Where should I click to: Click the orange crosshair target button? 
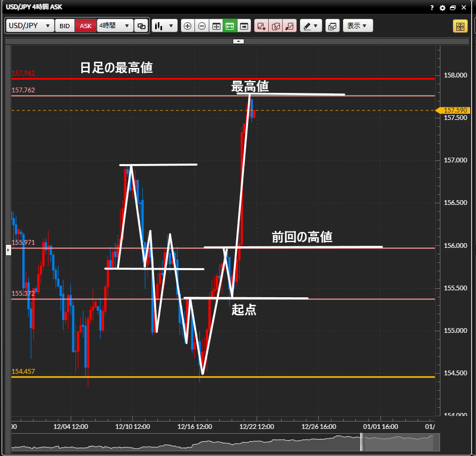460,26
